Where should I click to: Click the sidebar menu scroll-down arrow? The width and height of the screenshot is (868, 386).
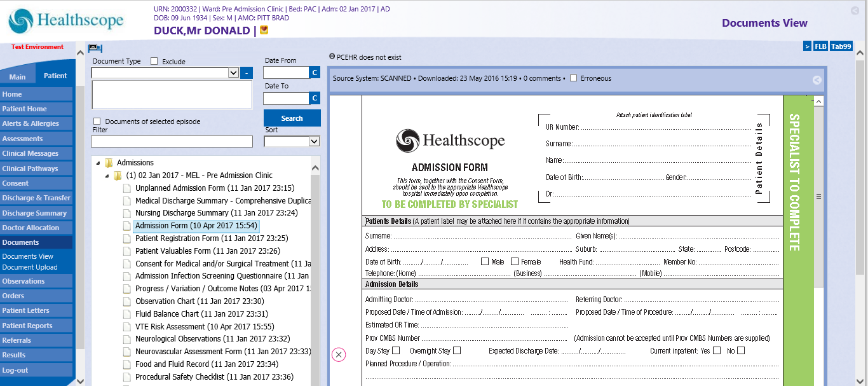click(79, 381)
